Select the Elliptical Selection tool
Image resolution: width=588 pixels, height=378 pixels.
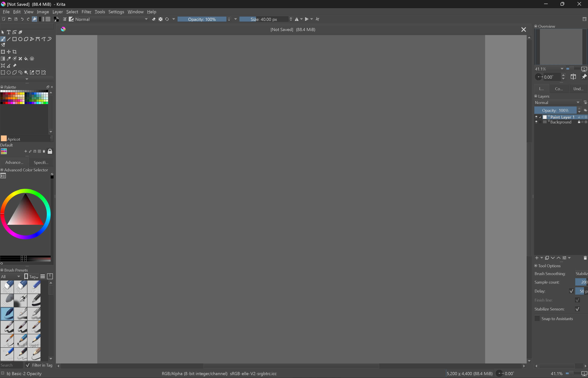tap(9, 72)
